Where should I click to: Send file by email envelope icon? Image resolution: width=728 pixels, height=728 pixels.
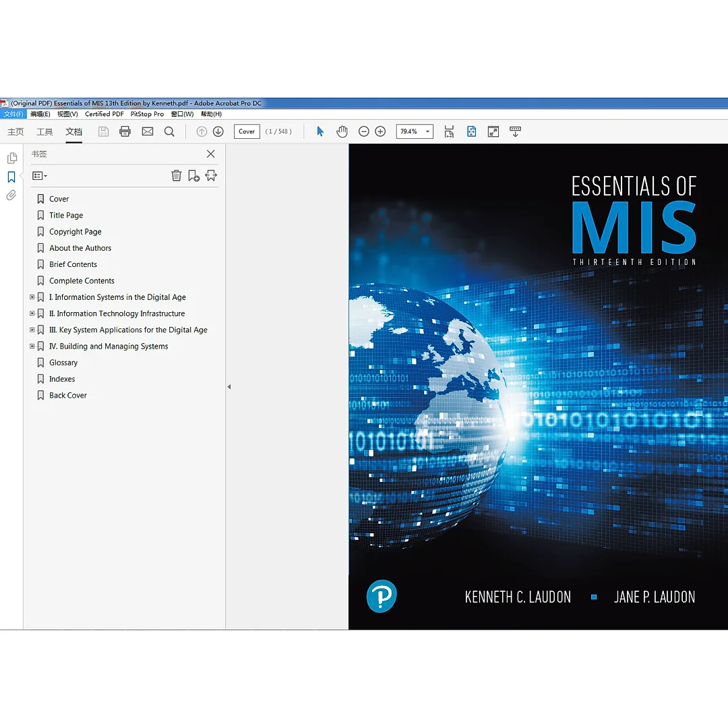point(147,131)
